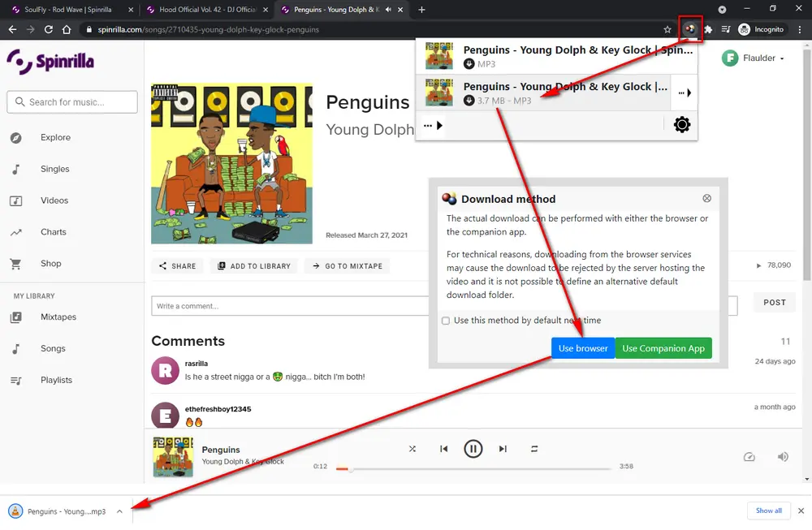This screenshot has width=812, height=530.
Task: Click the Spinrilla logo
Action: 50,62
